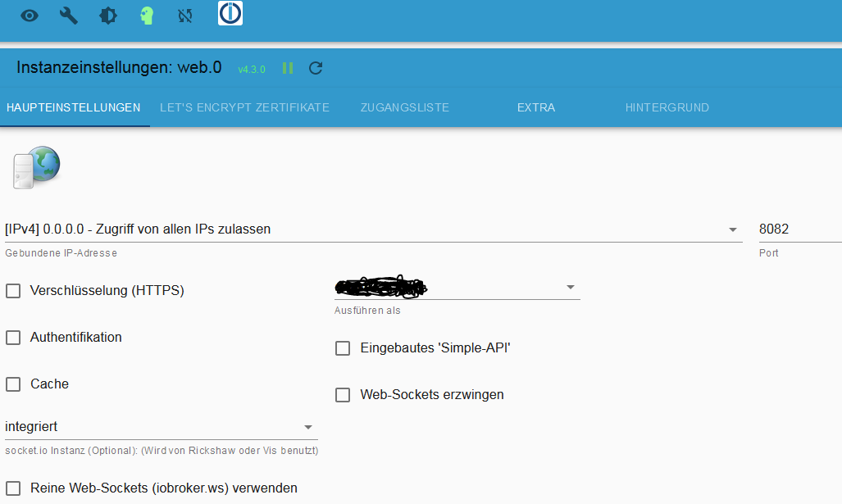
Task: Click the sync arrows icon
Action: [x=185, y=16]
